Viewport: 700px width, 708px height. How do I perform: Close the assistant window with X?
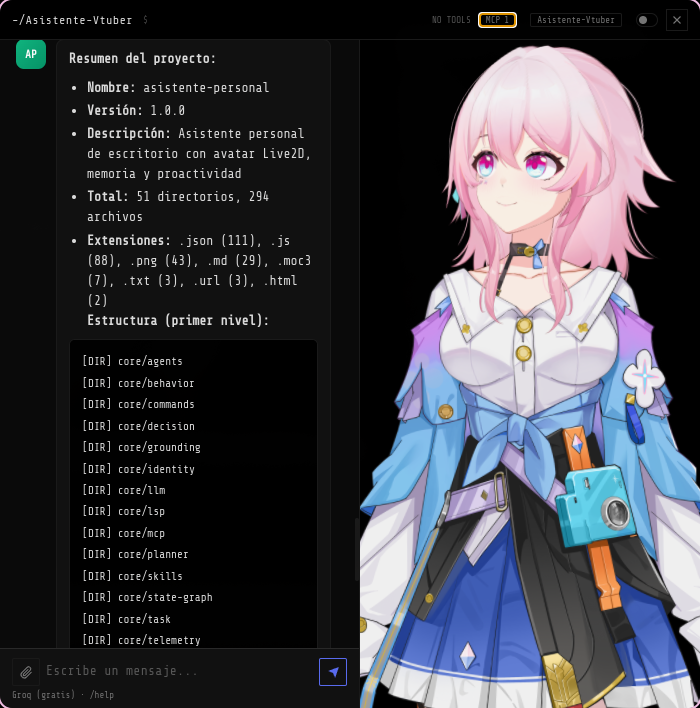pyautogui.click(x=677, y=20)
